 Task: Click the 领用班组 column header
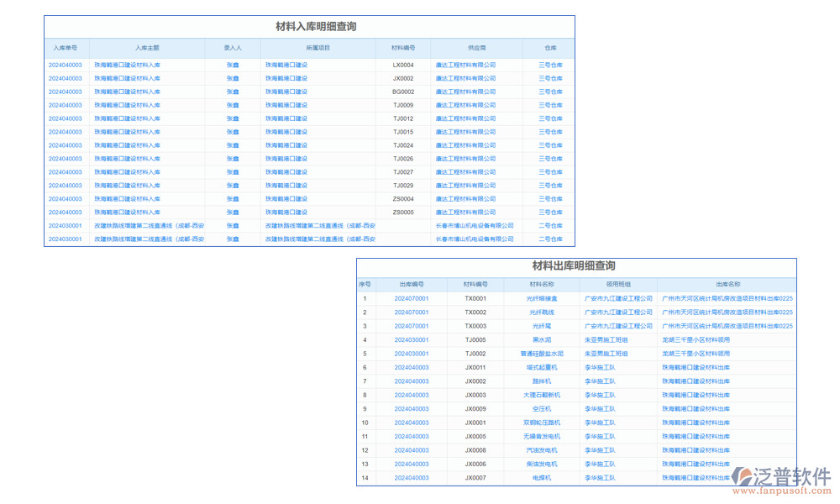tap(618, 285)
